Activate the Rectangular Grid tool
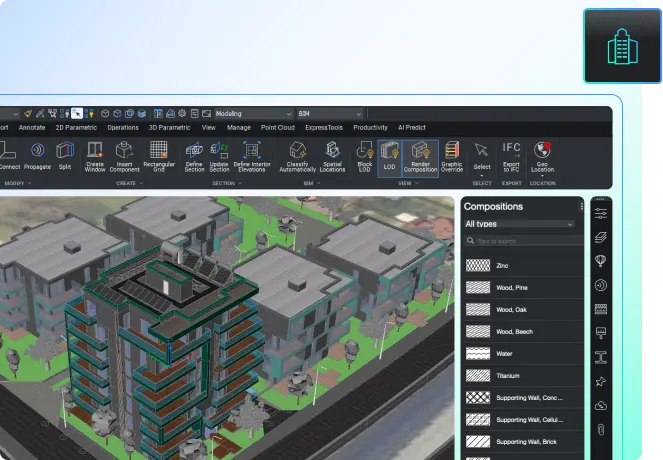This screenshot has height=460, width=663. tap(159, 156)
